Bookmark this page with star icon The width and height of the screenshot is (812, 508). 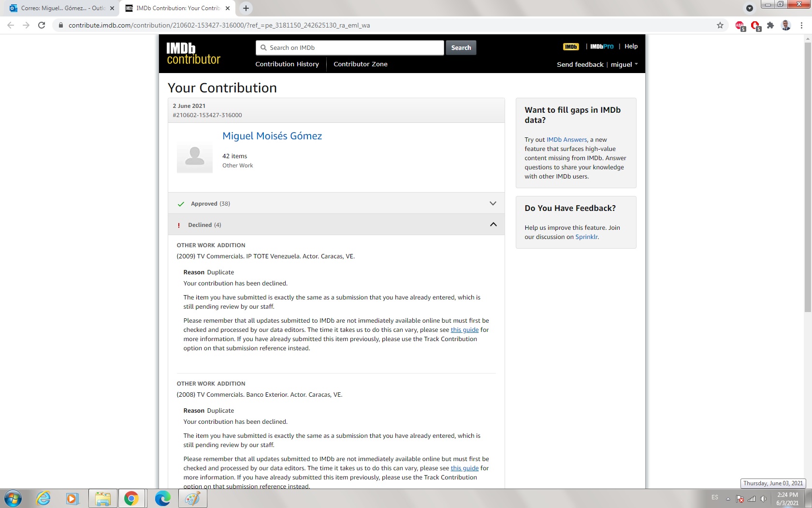point(720,25)
